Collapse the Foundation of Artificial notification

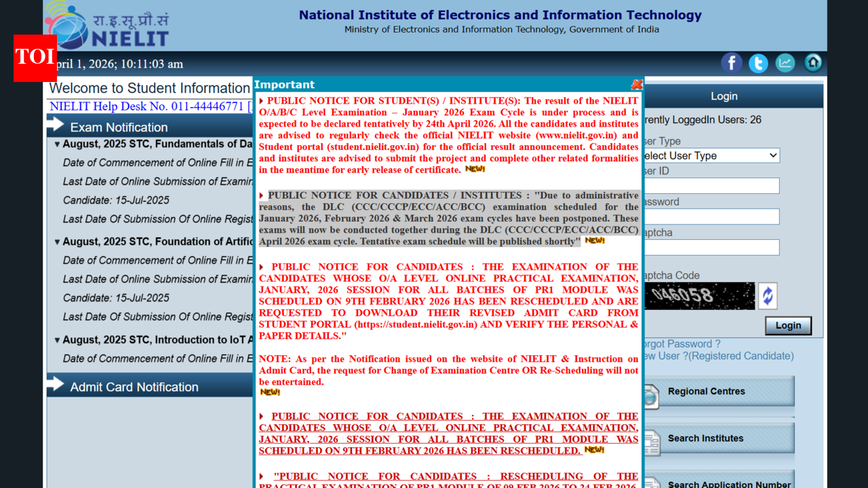coord(57,241)
